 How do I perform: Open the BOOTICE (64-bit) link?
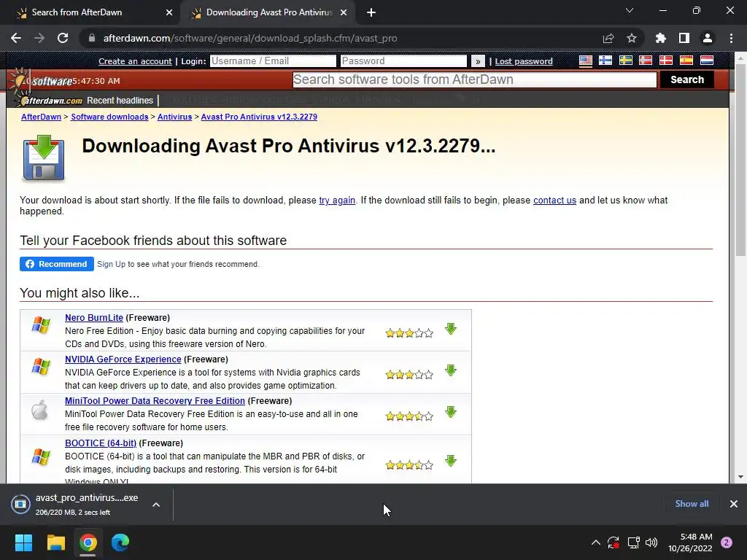point(101,443)
